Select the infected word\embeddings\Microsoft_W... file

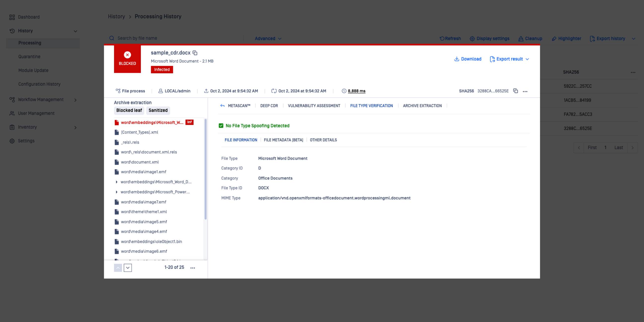coord(152,122)
